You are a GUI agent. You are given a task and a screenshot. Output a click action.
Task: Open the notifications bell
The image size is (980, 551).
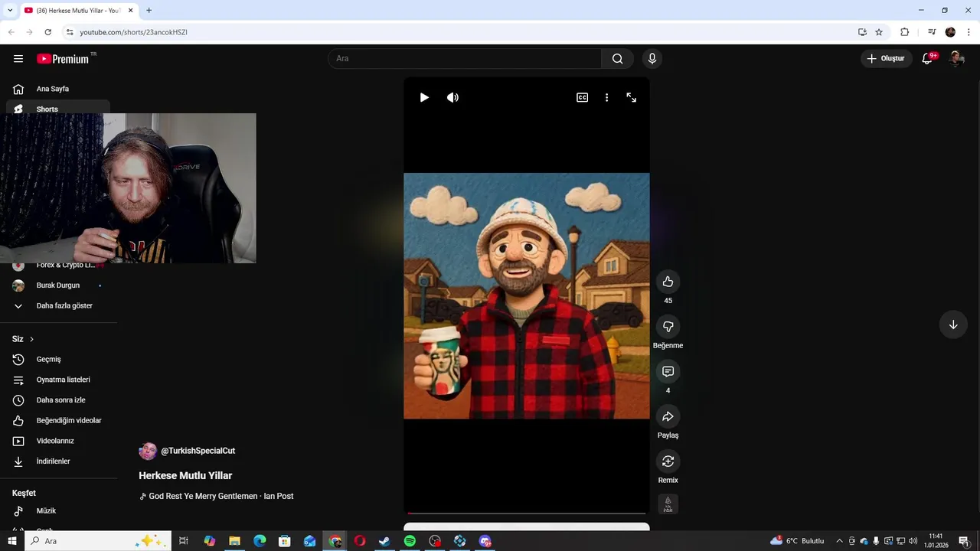[x=927, y=58]
